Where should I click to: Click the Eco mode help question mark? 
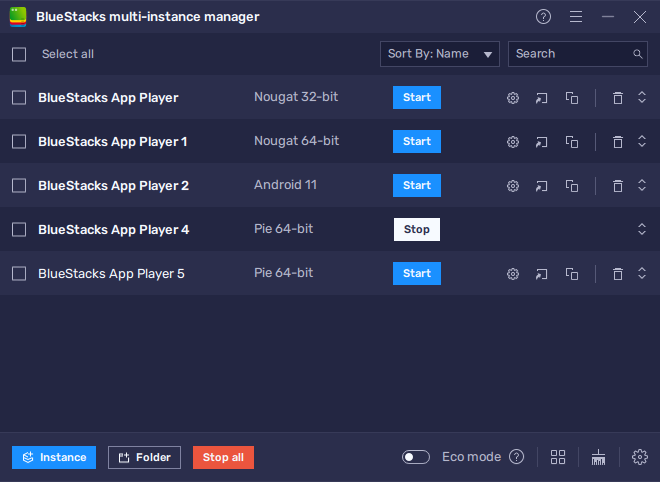click(517, 457)
